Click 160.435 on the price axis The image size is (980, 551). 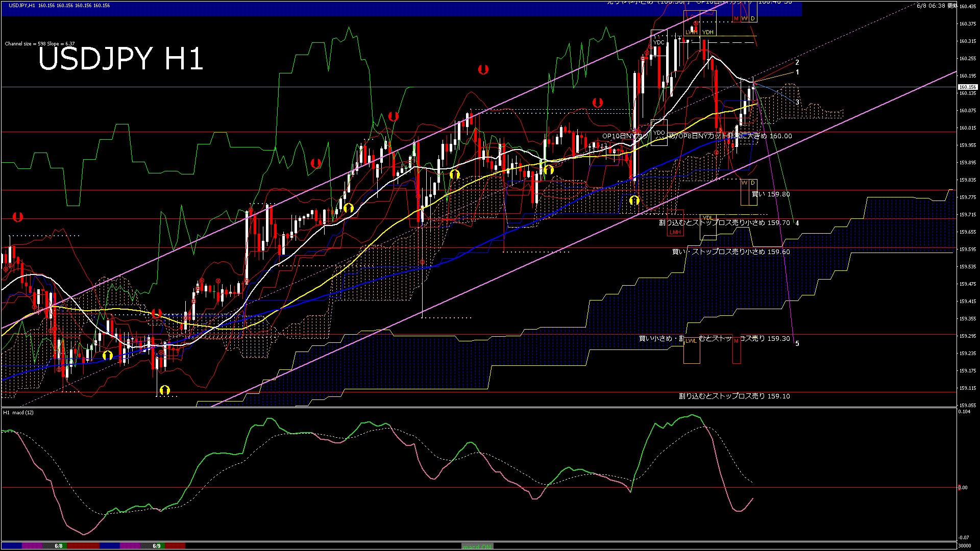point(968,7)
